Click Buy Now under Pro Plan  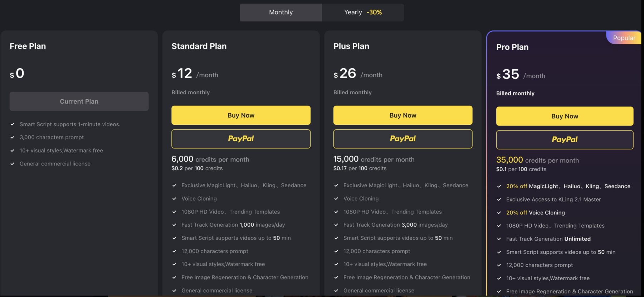565,116
